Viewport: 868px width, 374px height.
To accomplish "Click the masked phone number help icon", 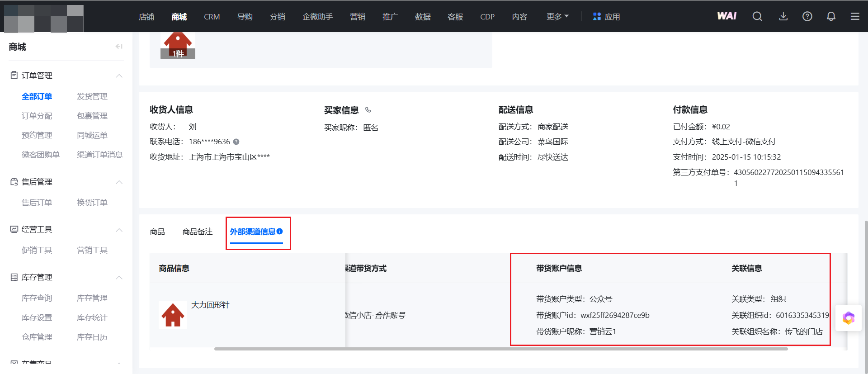I will (236, 142).
